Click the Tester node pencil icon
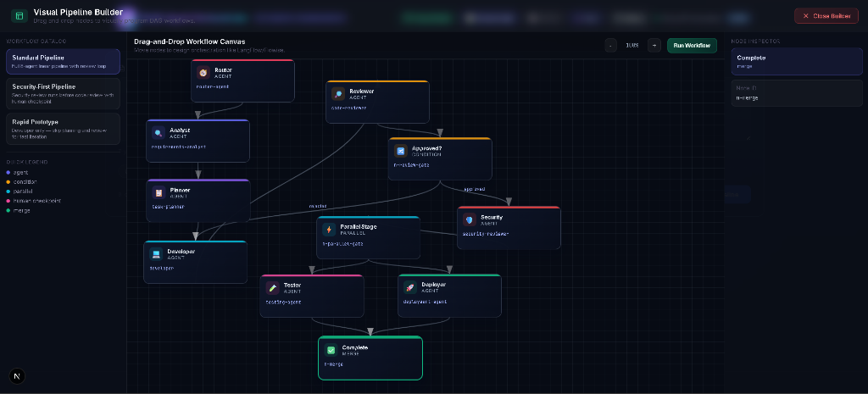 [x=272, y=288]
